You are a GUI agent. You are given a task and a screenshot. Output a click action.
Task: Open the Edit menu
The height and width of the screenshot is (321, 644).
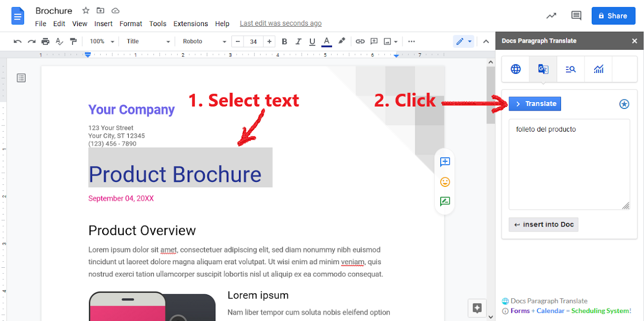[59, 24]
